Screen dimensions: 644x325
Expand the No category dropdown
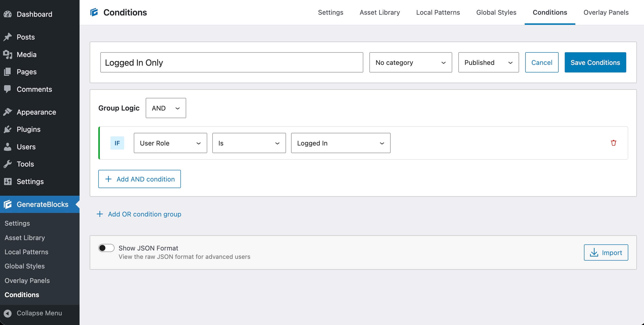(410, 62)
